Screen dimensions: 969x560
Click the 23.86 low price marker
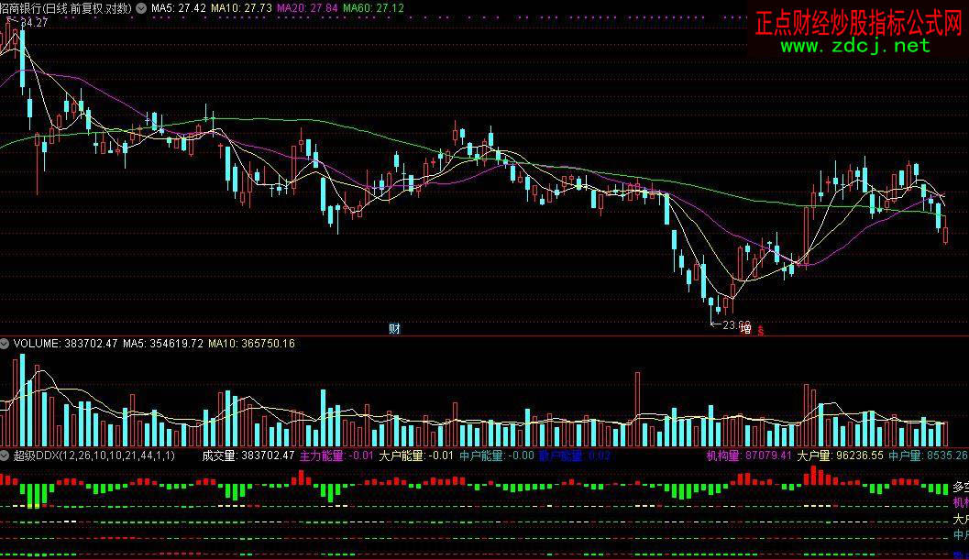pos(735,324)
